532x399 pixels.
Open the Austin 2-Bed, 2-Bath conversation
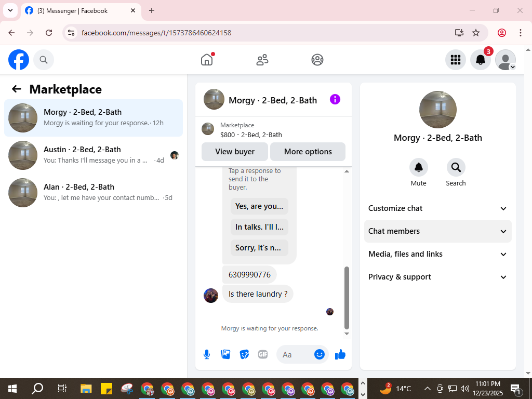[x=94, y=155]
